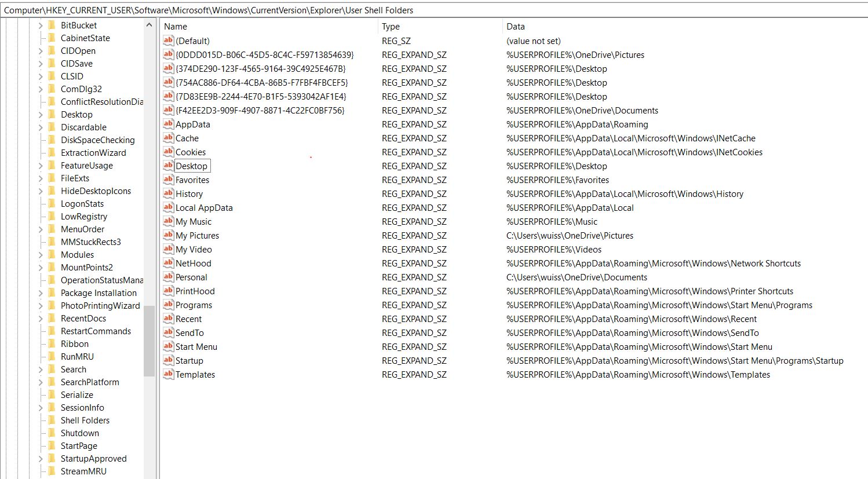
Task: Click the folder icon of RunMRU key
Action: pyautogui.click(x=52, y=356)
